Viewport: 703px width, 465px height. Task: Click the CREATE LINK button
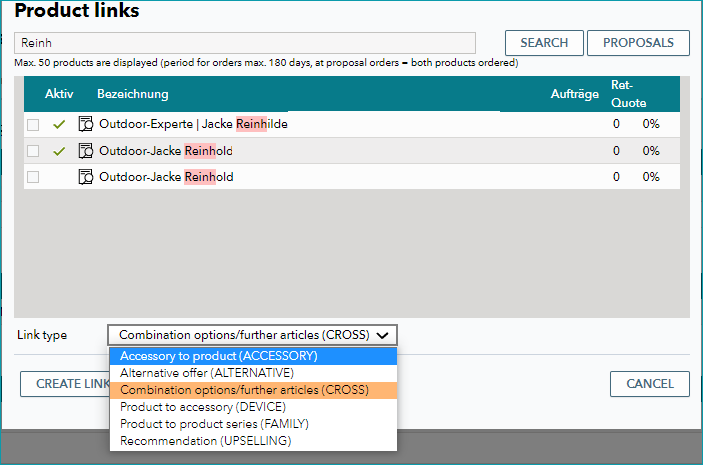tap(65, 384)
